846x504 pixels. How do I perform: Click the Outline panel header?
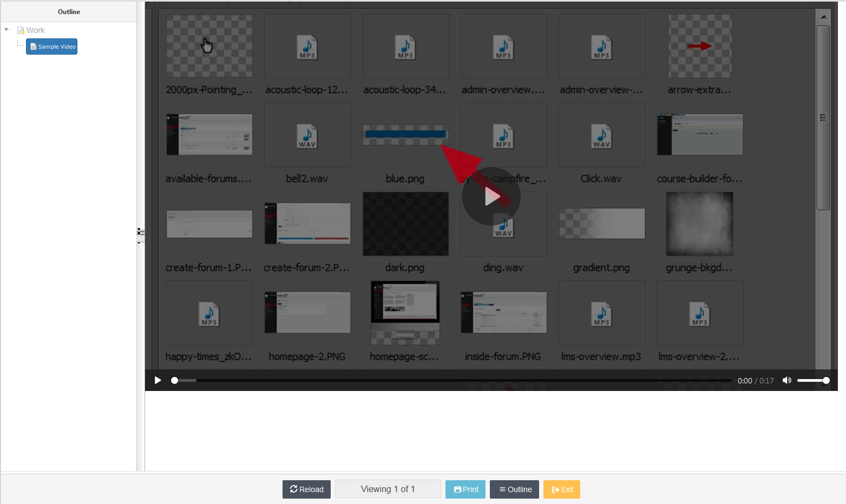pyautogui.click(x=69, y=12)
